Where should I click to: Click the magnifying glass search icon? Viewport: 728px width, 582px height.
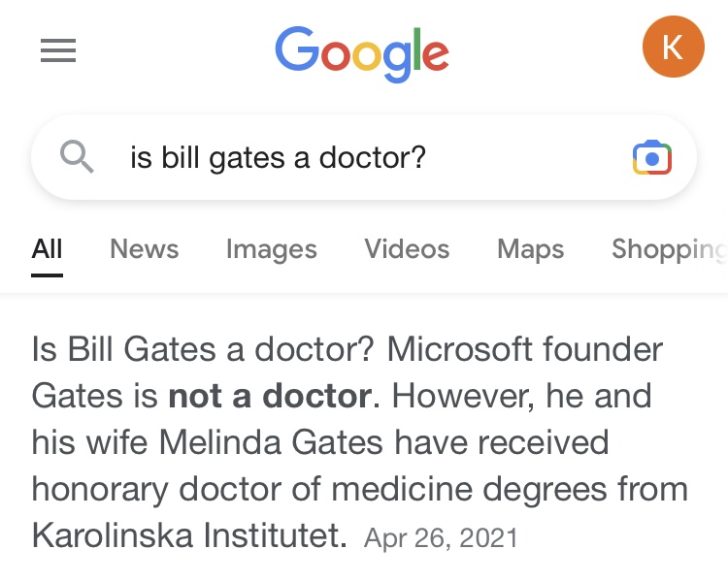[x=77, y=157]
